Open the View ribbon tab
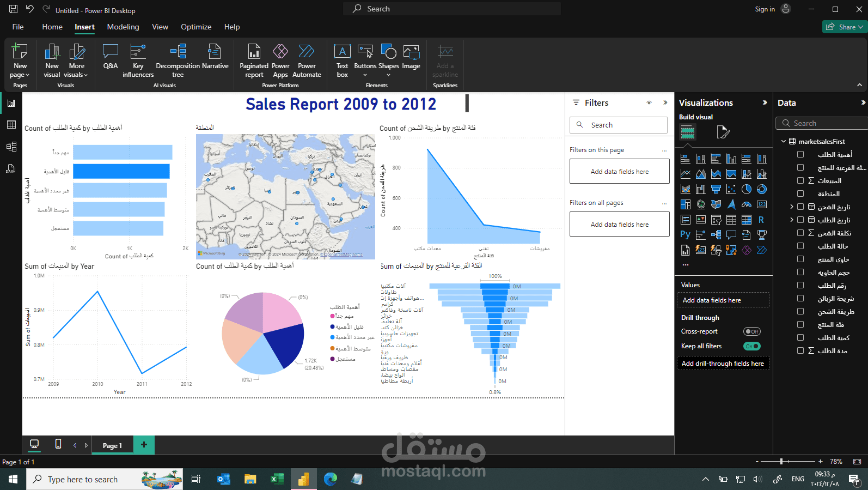The image size is (868, 490). 160,27
